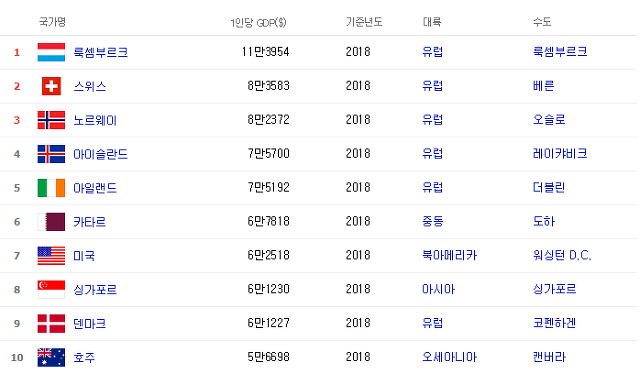Open the 카타르 country link
Image resolution: width=640 pixels, height=374 pixels.
(89, 222)
